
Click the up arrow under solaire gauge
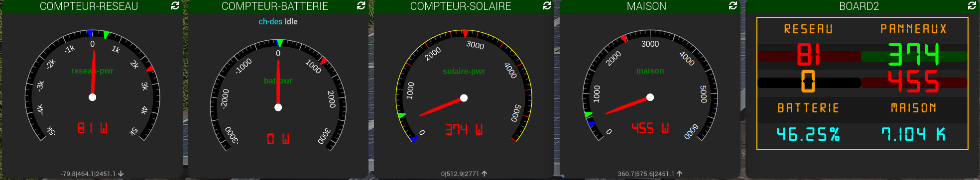[x=485, y=174]
